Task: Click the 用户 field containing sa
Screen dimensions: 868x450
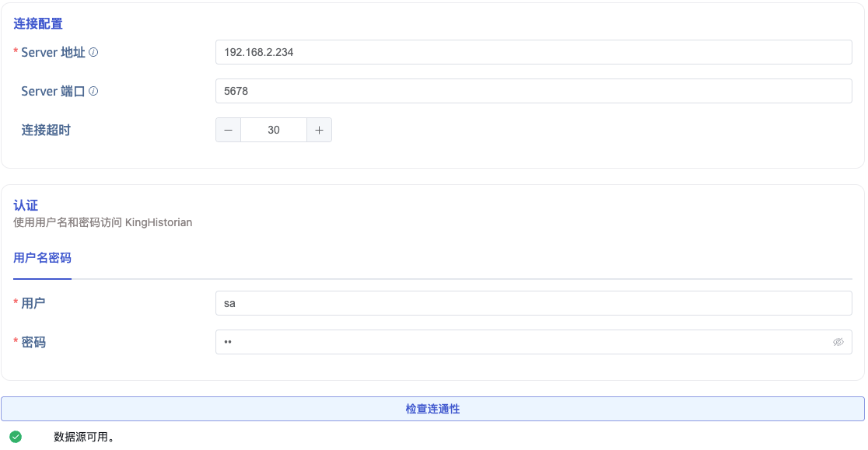Action: [533, 303]
